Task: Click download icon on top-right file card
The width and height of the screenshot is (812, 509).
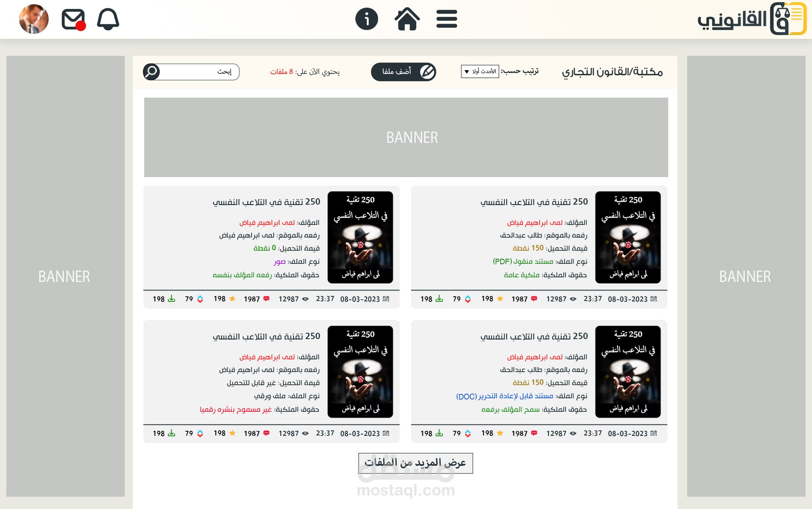Action: (x=439, y=299)
